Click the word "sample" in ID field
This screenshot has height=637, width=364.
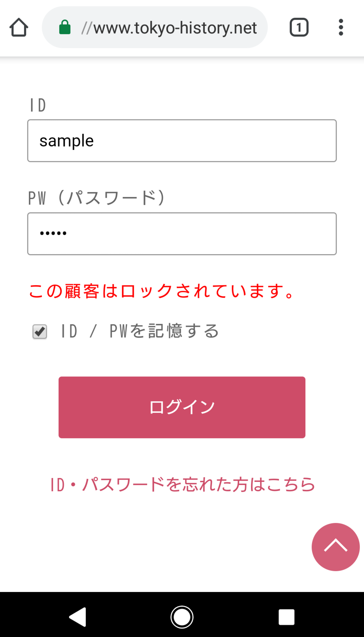[x=66, y=141]
